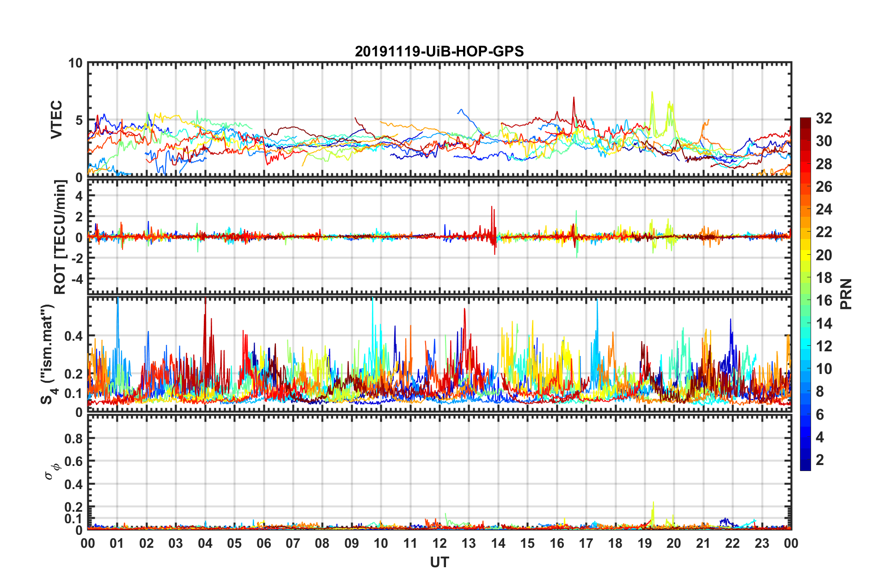Click UT axis tick label 03
Screen dimensions: 879x588
(176, 543)
